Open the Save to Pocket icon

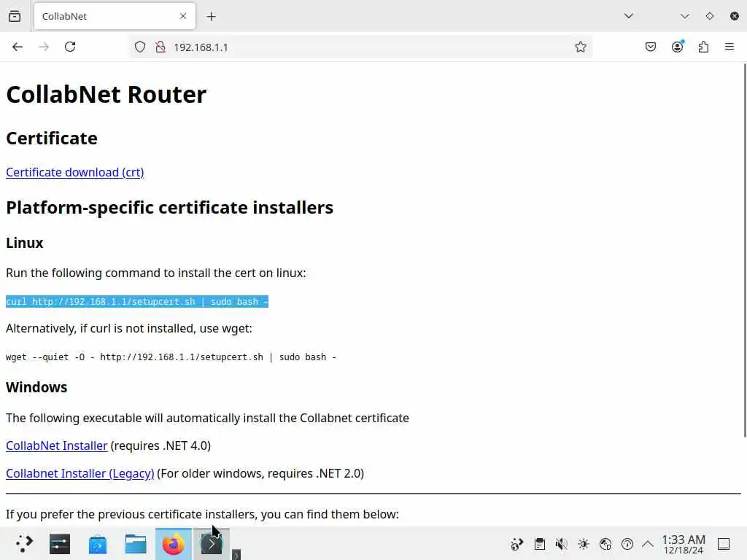pos(651,47)
